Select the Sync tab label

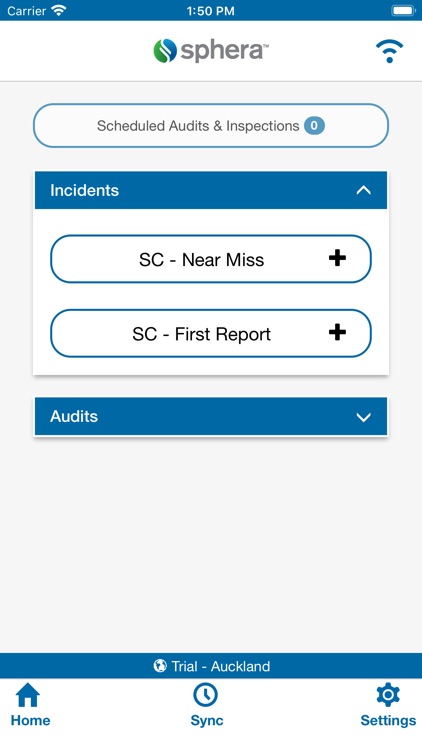(207, 720)
